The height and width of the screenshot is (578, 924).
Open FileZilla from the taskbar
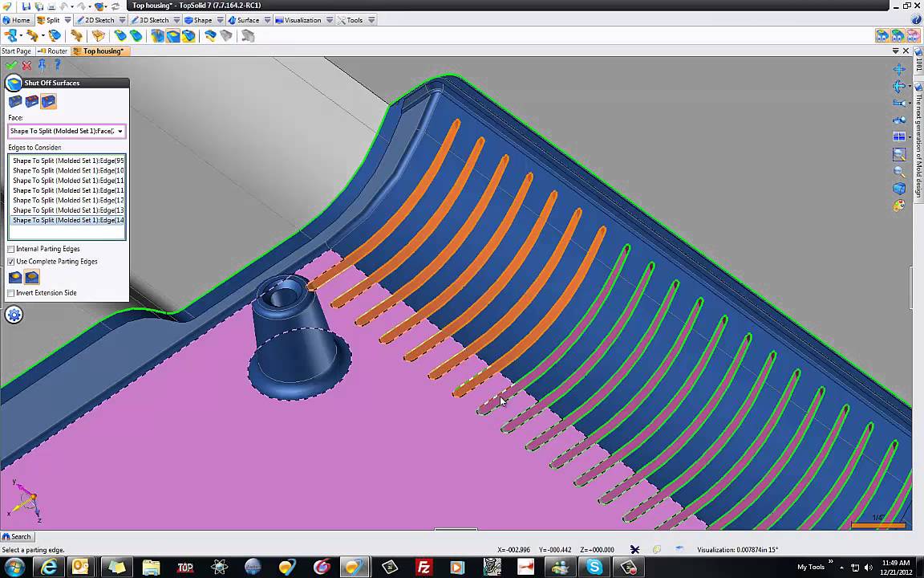click(x=423, y=568)
